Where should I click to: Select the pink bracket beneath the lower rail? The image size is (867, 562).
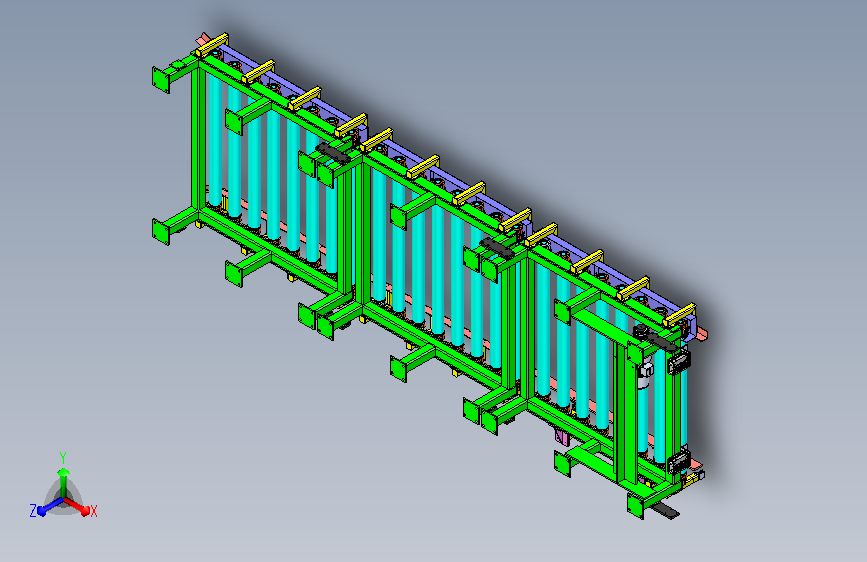(x=562, y=436)
